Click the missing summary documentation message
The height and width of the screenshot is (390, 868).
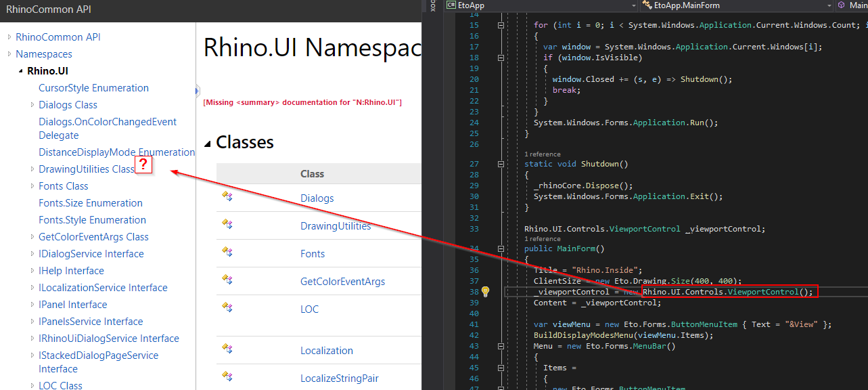[302, 103]
